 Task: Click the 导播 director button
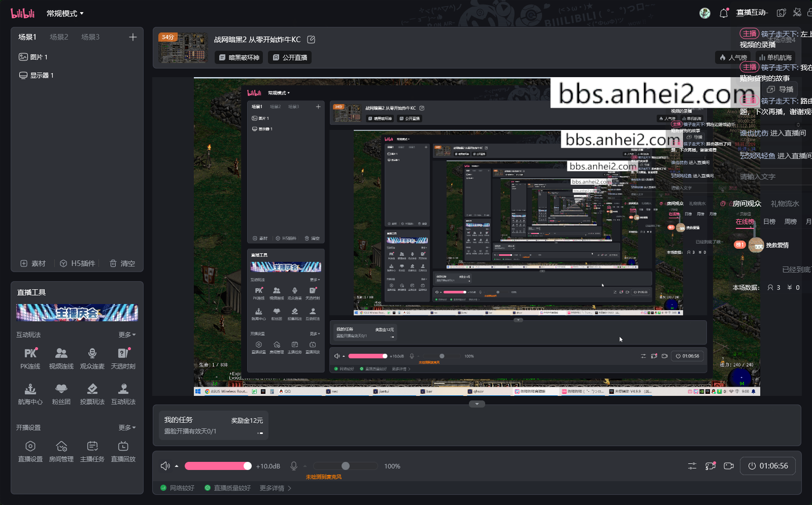point(781,89)
